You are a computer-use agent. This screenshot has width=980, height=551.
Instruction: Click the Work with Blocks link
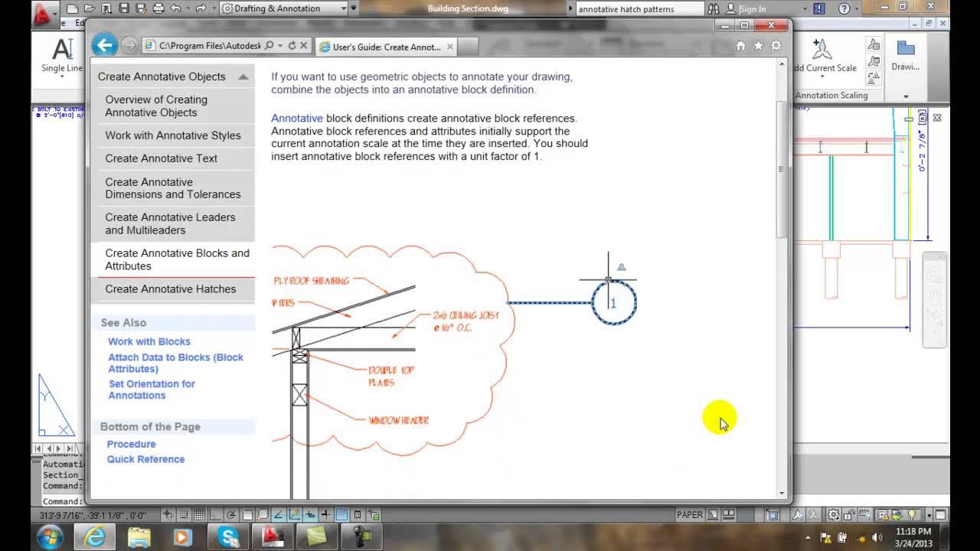pos(149,341)
